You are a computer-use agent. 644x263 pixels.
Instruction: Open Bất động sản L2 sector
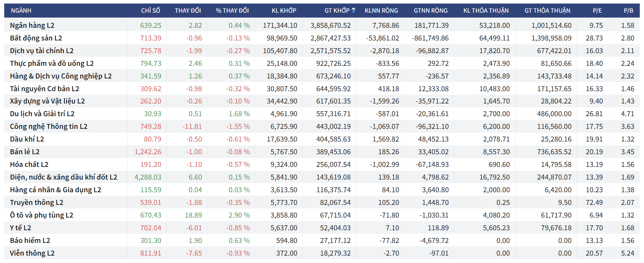pos(36,38)
